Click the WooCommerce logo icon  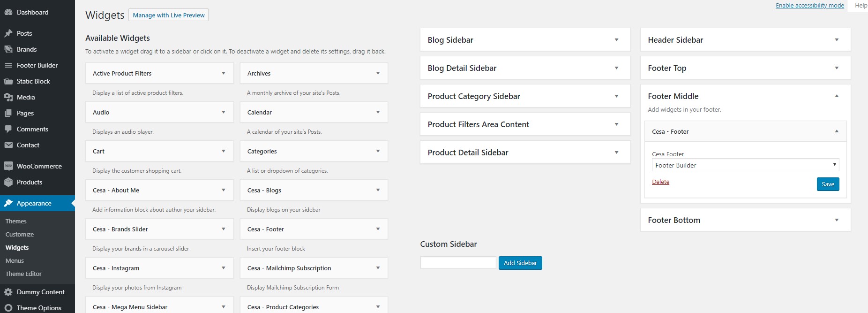[x=8, y=166]
